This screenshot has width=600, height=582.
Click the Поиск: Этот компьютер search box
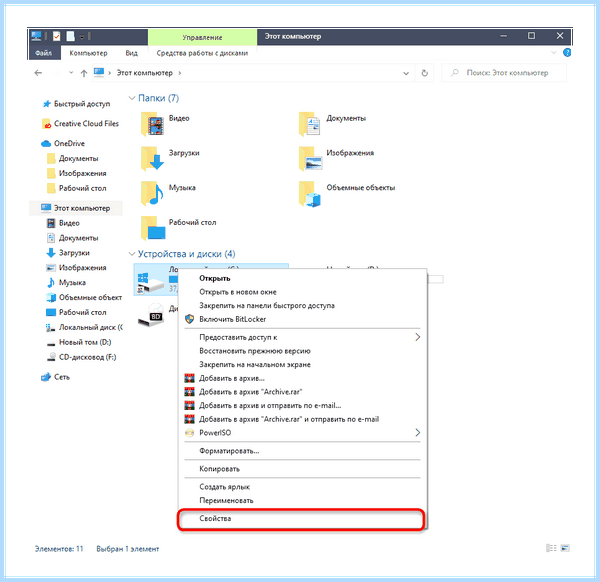(504, 73)
